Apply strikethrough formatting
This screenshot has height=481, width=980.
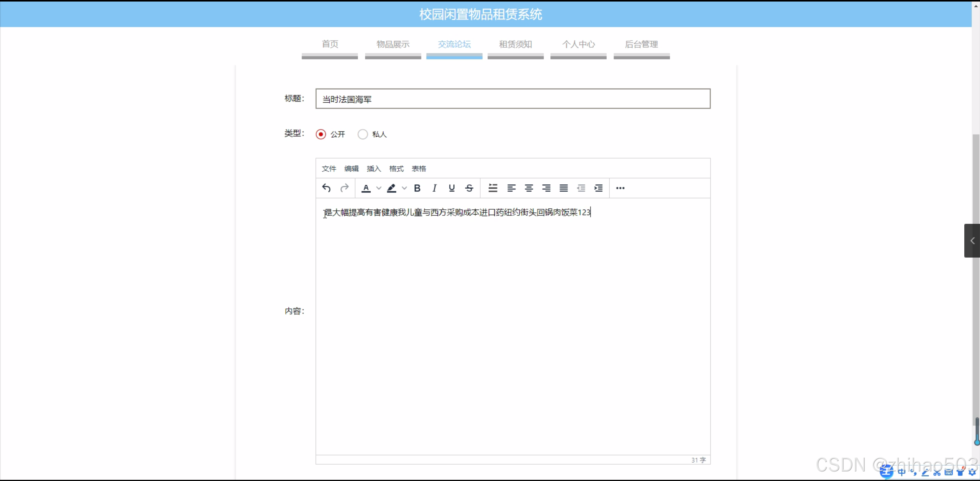point(469,188)
